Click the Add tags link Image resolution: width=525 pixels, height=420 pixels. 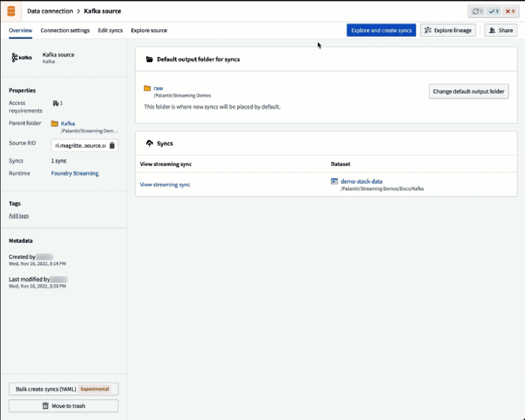pos(19,216)
